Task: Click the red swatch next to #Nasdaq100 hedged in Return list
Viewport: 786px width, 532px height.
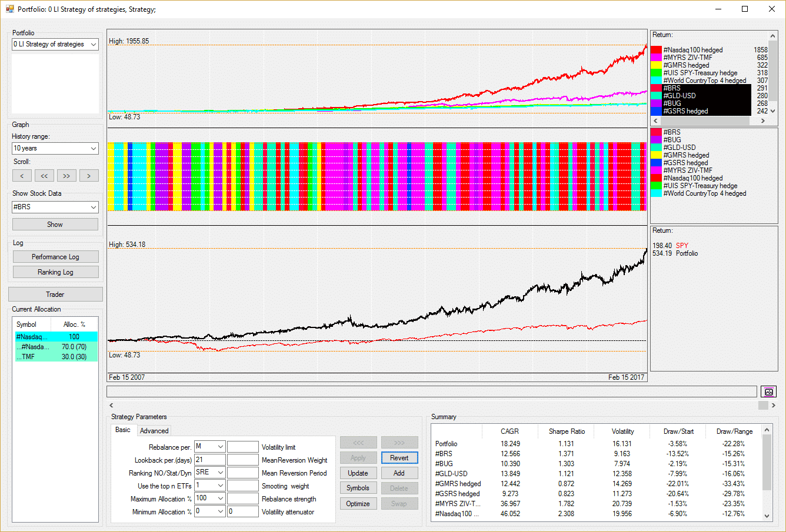Action: pyautogui.click(x=657, y=51)
